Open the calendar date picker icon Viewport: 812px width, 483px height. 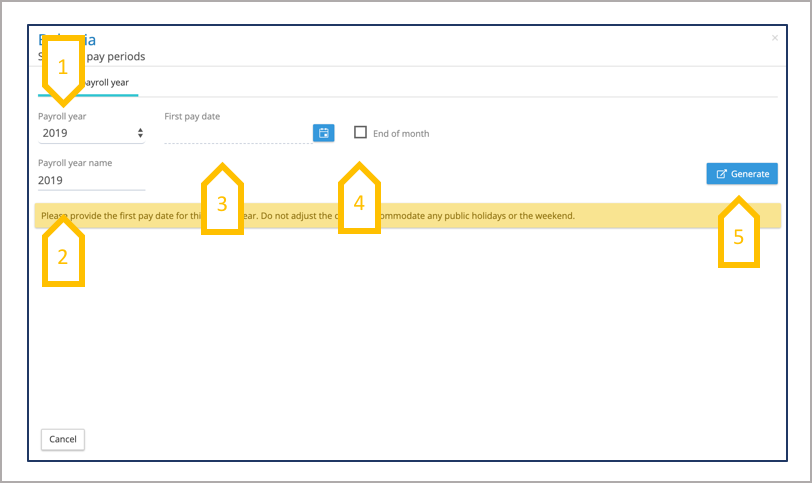(323, 133)
